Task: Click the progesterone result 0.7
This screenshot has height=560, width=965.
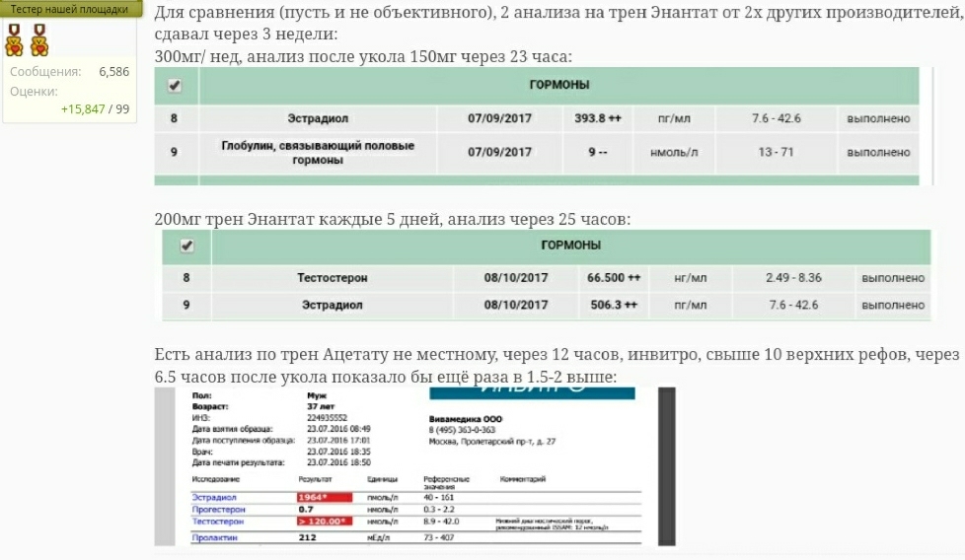Action: coord(306,510)
